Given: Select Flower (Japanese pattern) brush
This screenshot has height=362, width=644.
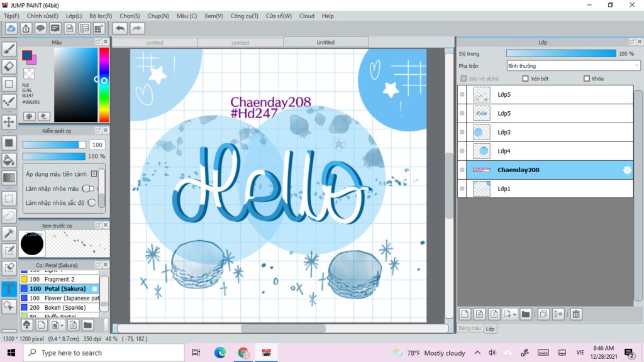Looking at the screenshot, I should tap(60, 298).
